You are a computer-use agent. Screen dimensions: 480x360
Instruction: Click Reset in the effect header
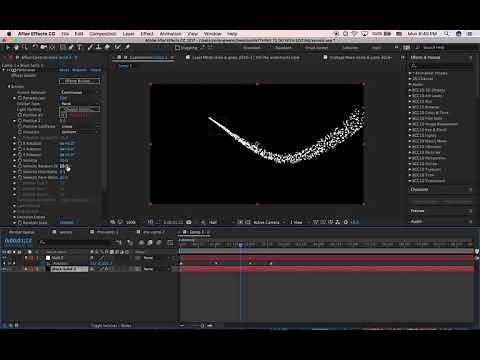(x=64, y=70)
